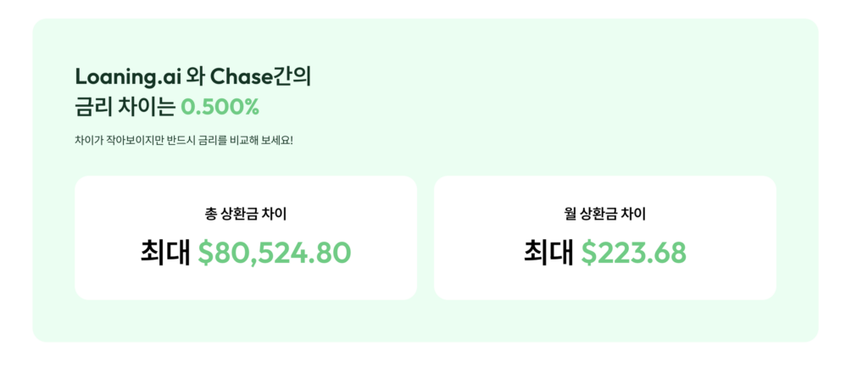Click the "작아보이지만" word in subtitle
Viewport: 868px width, 374px height.
point(134,140)
